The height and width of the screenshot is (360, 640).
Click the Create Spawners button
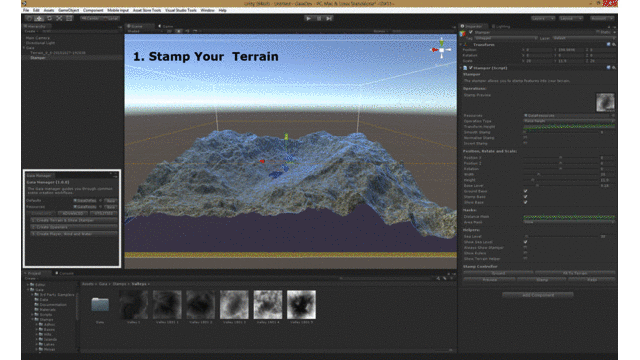coord(74,227)
